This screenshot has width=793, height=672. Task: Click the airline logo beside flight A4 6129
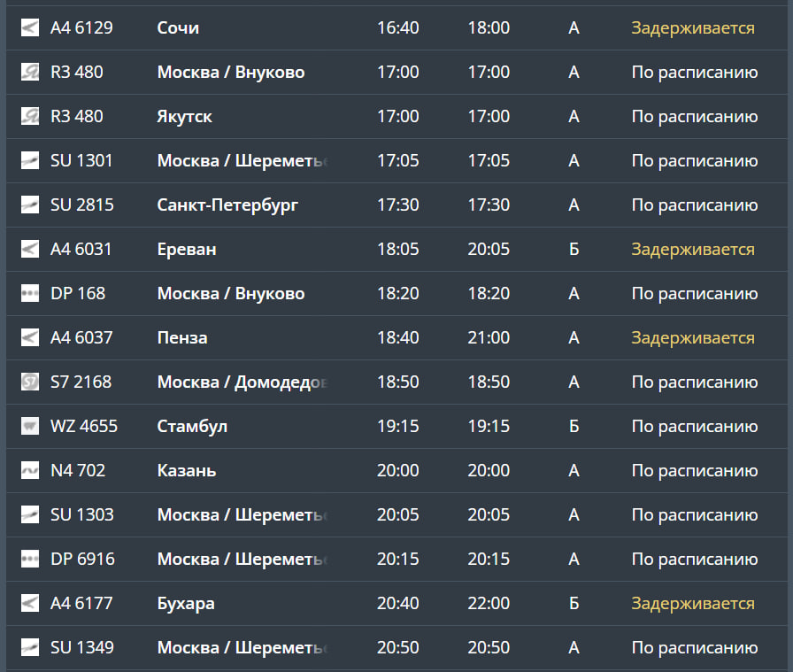click(30, 28)
